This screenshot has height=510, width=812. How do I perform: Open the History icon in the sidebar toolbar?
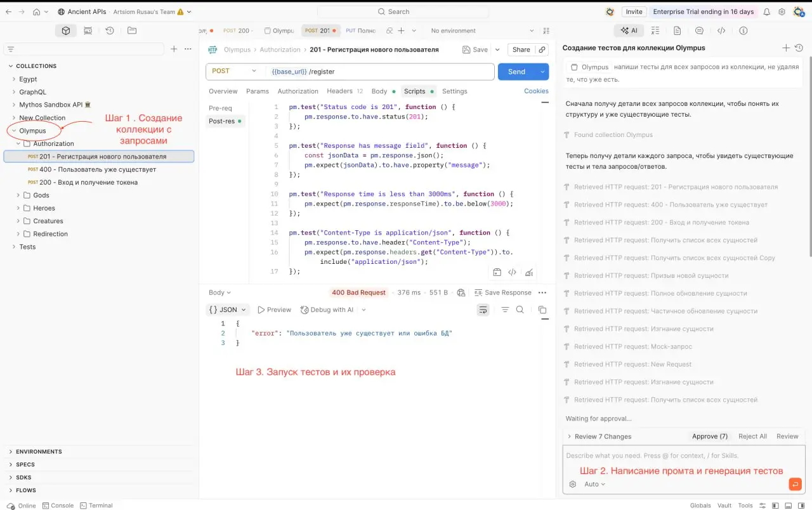[x=109, y=30]
